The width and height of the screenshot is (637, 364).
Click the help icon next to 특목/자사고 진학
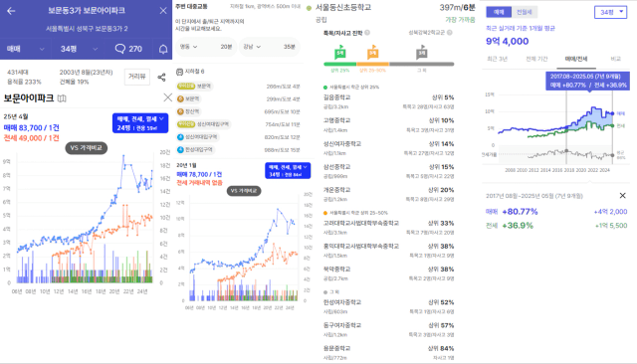click(x=367, y=33)
